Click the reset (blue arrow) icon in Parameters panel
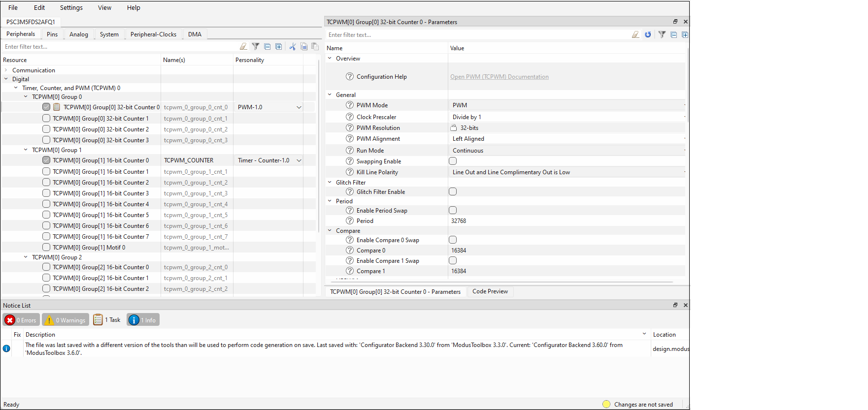The height and width of the screenshot is (410, 868). coord(648,35)
